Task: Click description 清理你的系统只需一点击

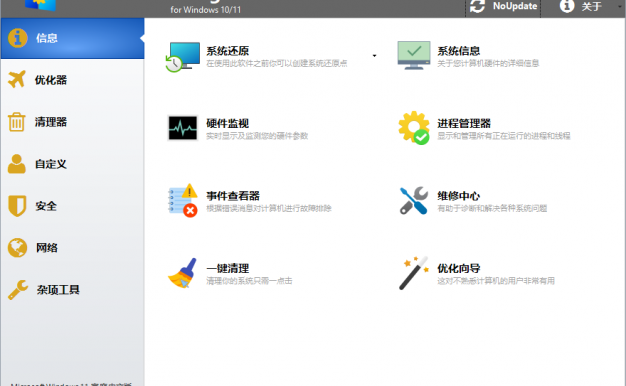Action: (x=249, y=281)
